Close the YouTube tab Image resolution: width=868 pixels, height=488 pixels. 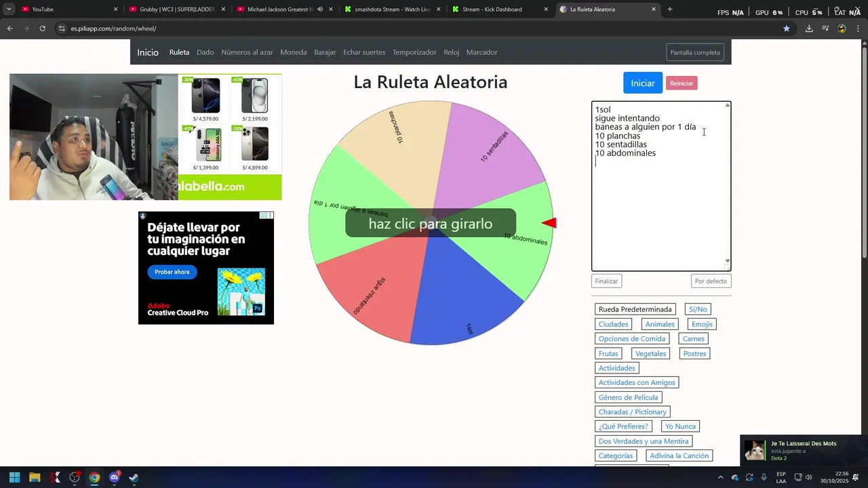115,9
